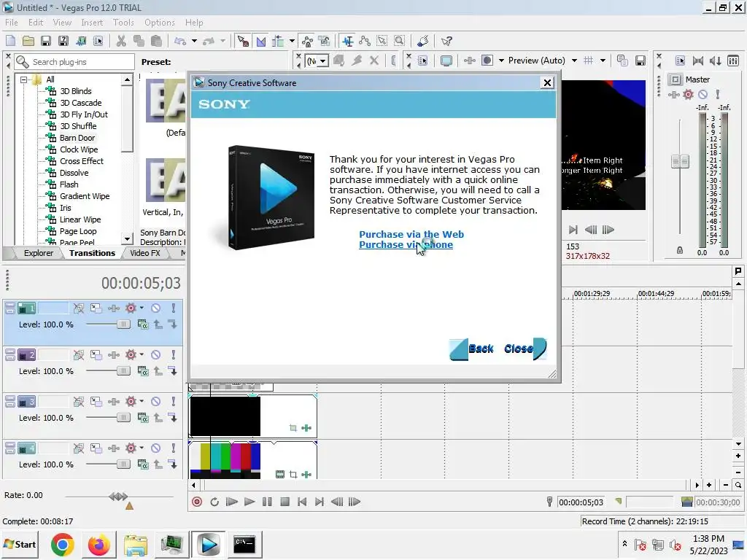
Task: Collapse the All folder in plug-in tree
Action: 23,79
